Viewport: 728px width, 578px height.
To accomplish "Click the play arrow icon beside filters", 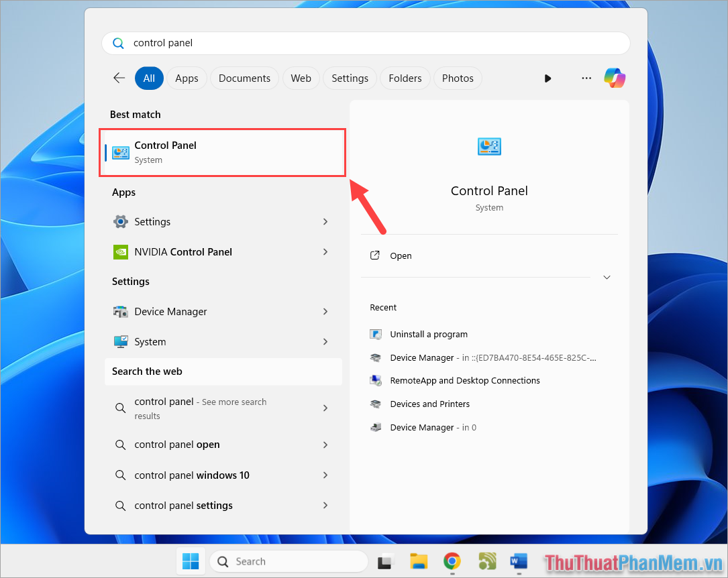I will 548,78.
